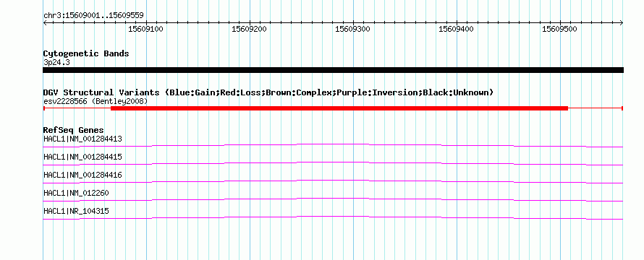This screenshot has width=644, height=260.
Task: Click the chr3:15609001..15609559 region label
Action: [x=93, y=16]
